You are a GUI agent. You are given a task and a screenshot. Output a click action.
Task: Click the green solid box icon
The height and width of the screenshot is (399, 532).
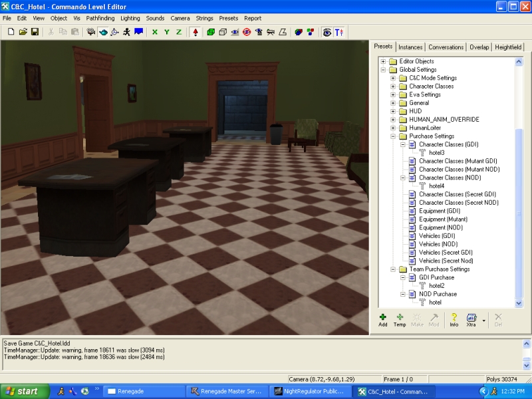point(211,32)
